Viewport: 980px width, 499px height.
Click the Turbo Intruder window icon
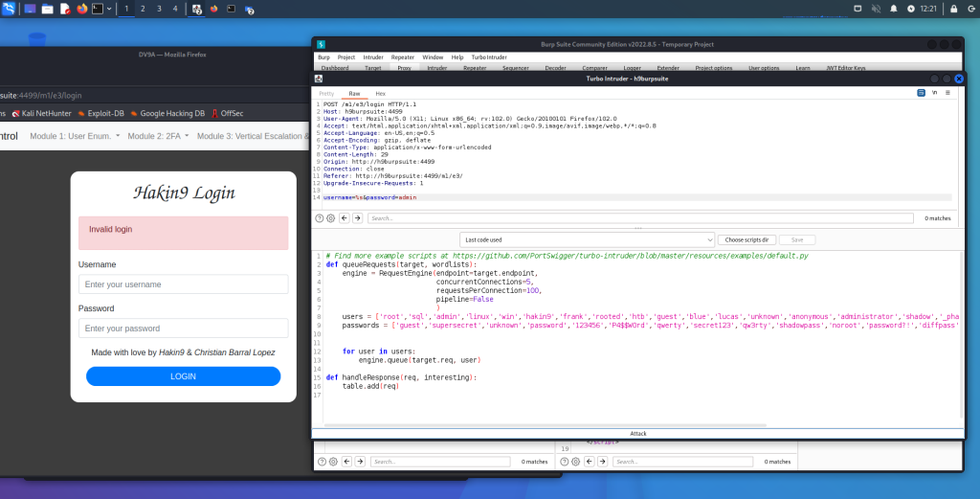point(319,79)
